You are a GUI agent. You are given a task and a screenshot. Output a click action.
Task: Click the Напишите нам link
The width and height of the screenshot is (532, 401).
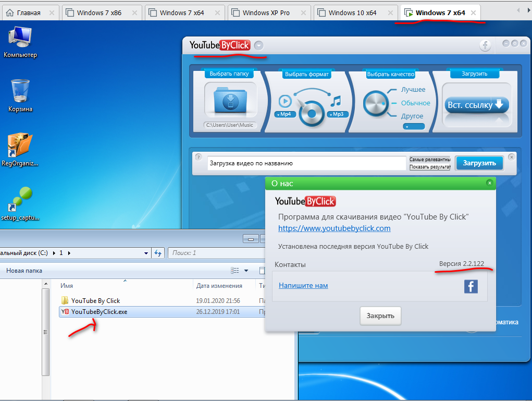[x=303, y=286]
